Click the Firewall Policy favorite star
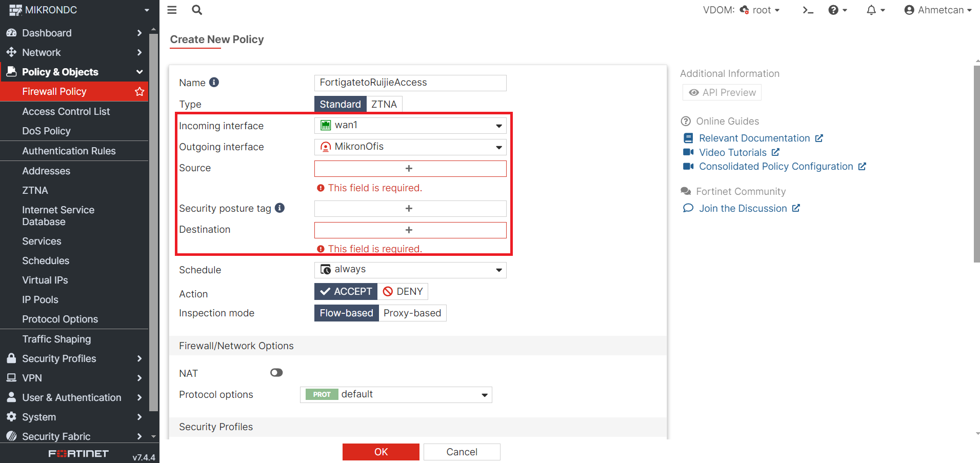The image size is (980, 463). [139, 91]
